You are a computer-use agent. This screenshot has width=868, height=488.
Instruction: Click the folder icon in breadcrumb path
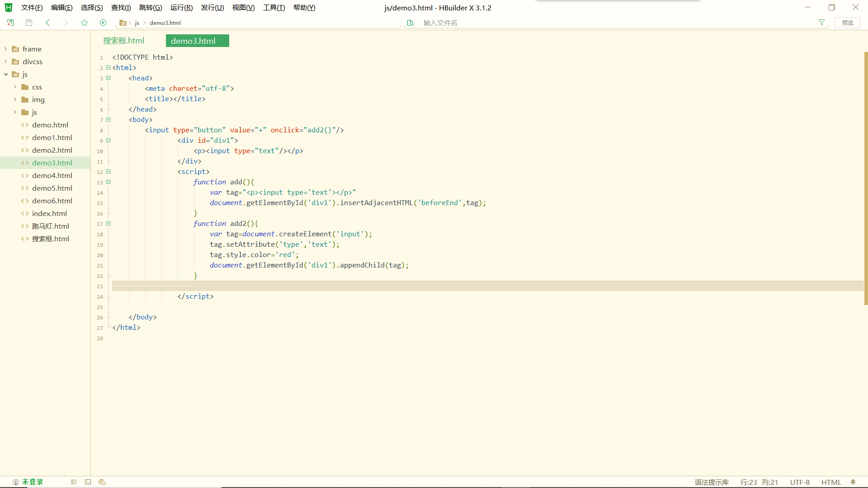click(x=123, y=23)
